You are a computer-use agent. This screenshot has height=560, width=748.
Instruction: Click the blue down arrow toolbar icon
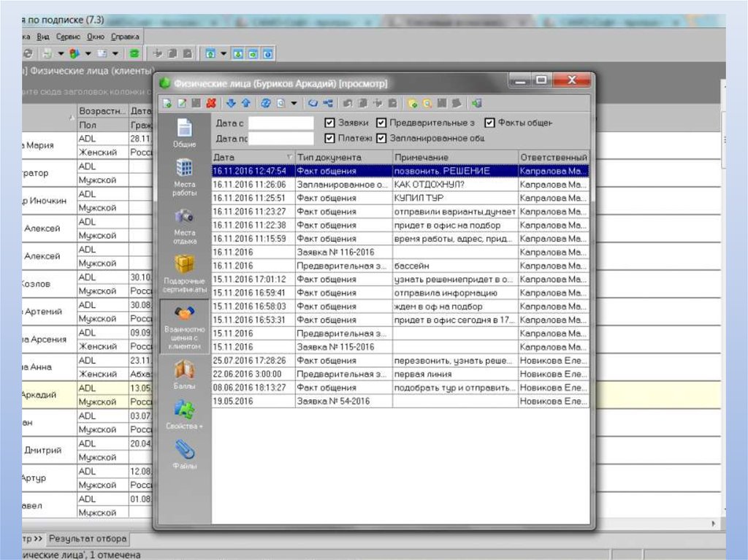pos(232,103)
